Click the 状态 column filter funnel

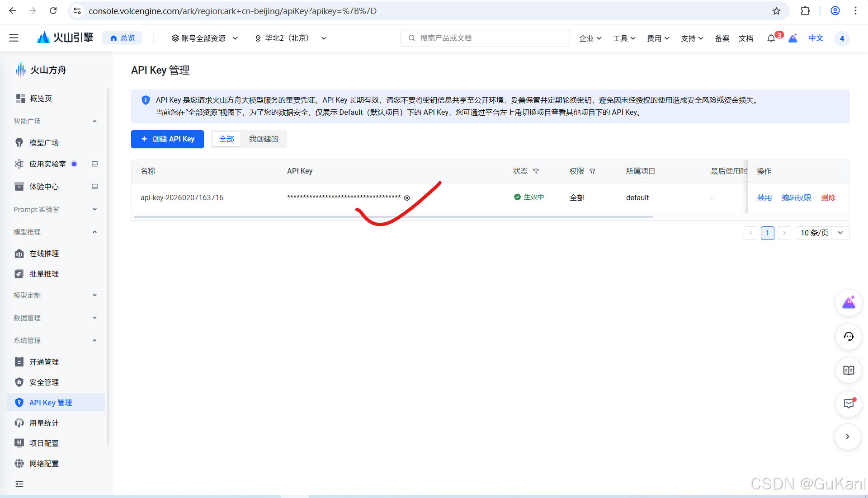click(536, 171)
